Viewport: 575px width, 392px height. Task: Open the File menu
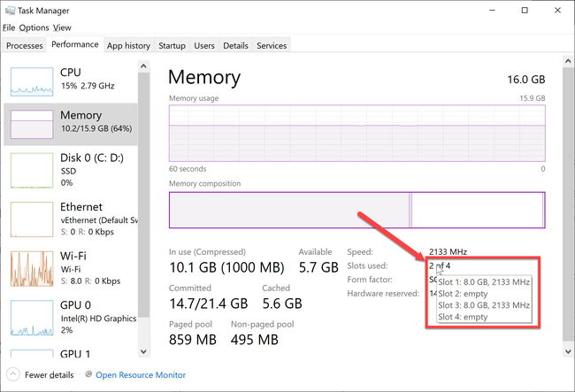9,27
